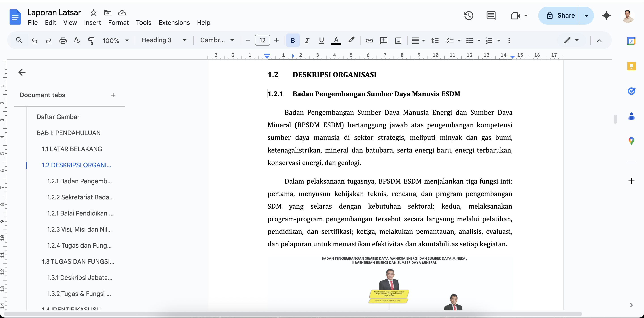The width and height of the screenshot is (644, 318).
Task: Open the comments panel icon
Action: (x=491, y=16)
